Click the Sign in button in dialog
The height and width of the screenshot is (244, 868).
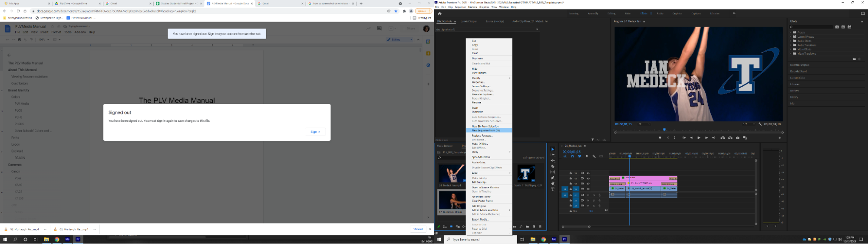pyautogui.click(x=315, y=132)
